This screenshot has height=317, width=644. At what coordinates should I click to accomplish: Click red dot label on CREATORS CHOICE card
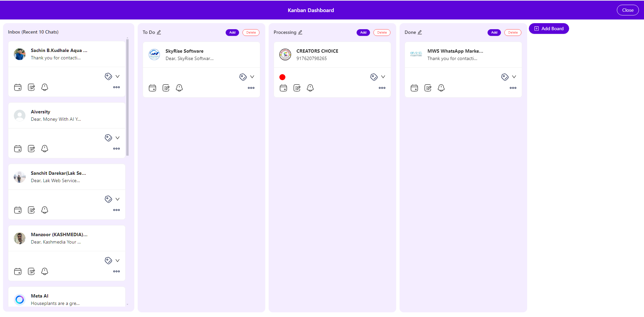click(x=282, y=77)
